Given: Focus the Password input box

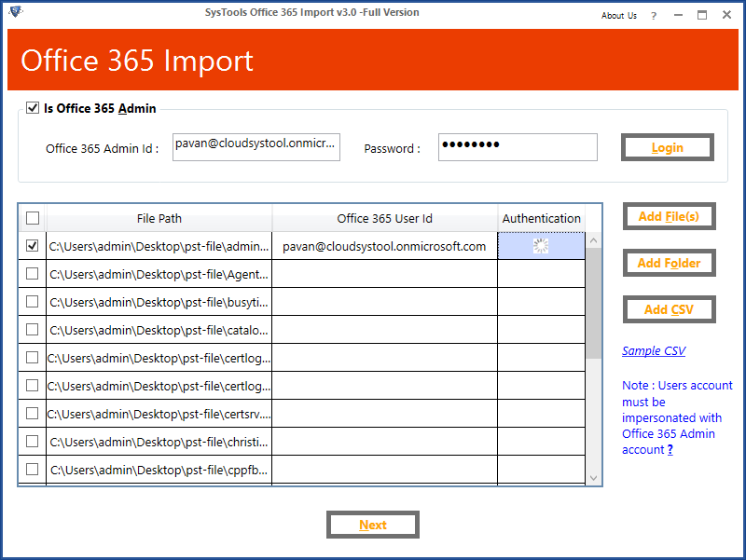Looking at the screenshot, I should point(518,146).
